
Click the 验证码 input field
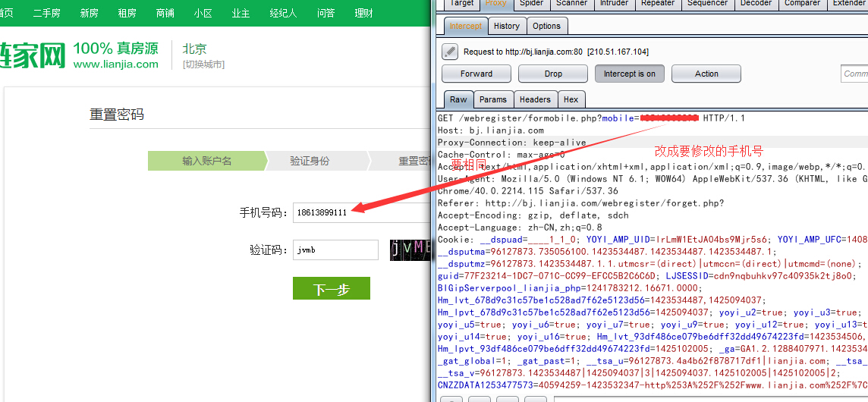(335, 250)
